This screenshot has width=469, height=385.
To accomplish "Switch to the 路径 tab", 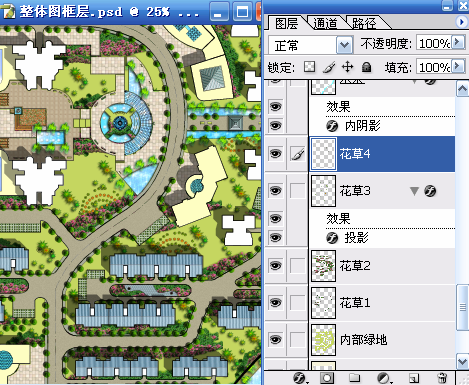I will [364, 23].
